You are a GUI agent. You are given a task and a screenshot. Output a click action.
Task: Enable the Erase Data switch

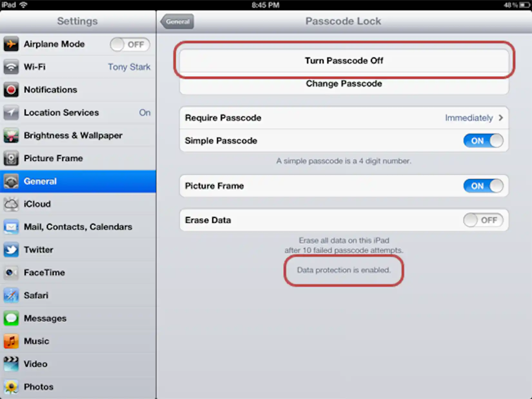coord(483,220)
